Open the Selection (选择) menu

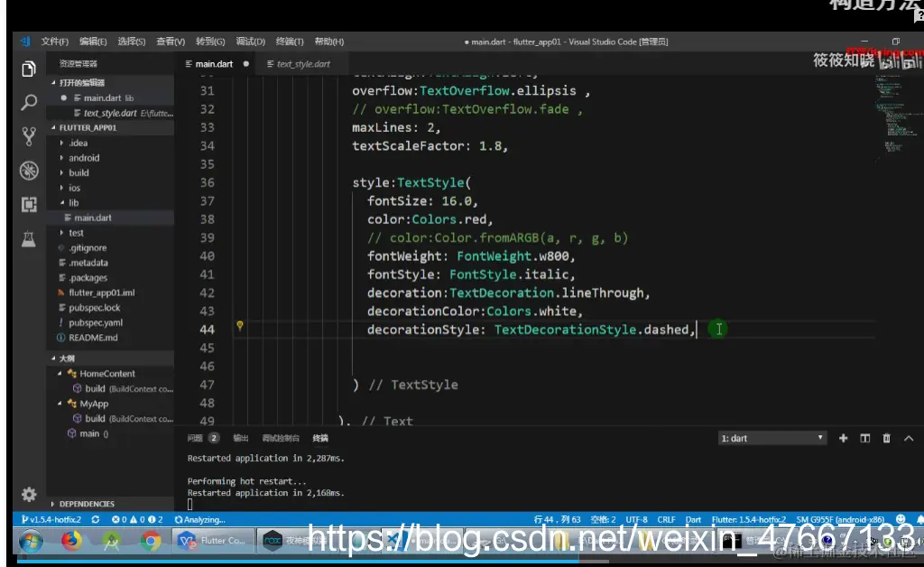tap(132, 42)
